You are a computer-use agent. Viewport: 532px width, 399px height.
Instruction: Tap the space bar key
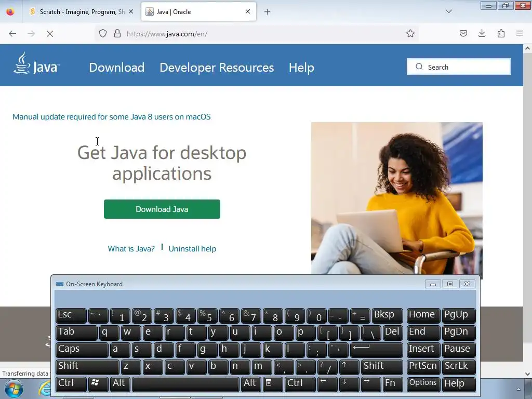[185, 384]
